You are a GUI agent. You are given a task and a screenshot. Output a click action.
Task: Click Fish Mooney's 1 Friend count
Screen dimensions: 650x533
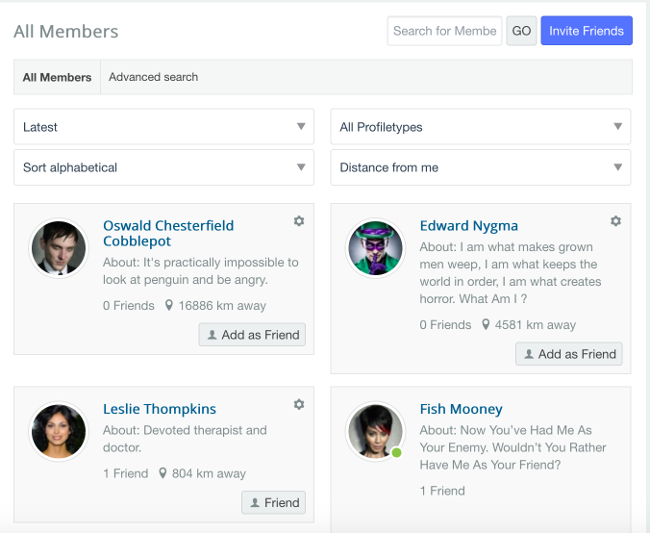pos(442,491)
